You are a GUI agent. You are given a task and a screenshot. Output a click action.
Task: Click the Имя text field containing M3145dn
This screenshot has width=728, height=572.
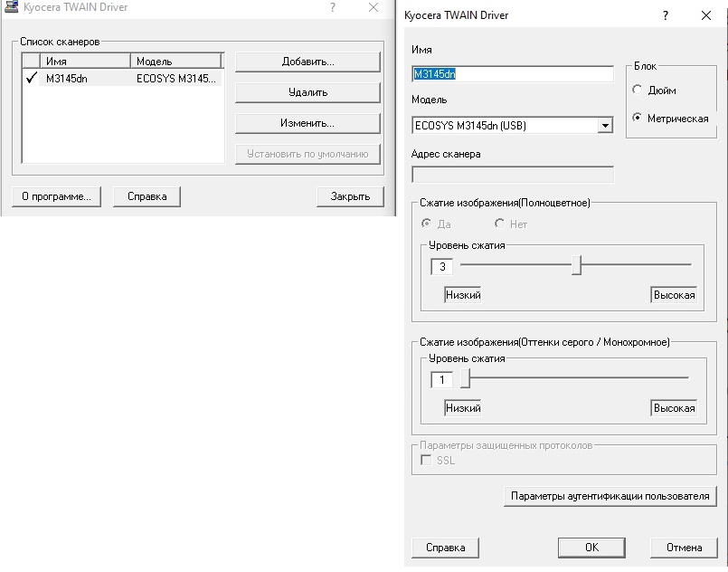(513, 74)
